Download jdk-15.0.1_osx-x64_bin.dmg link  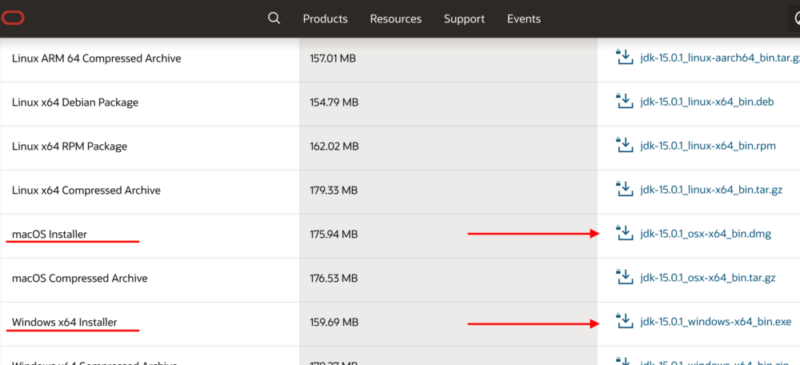coord(706,234)
